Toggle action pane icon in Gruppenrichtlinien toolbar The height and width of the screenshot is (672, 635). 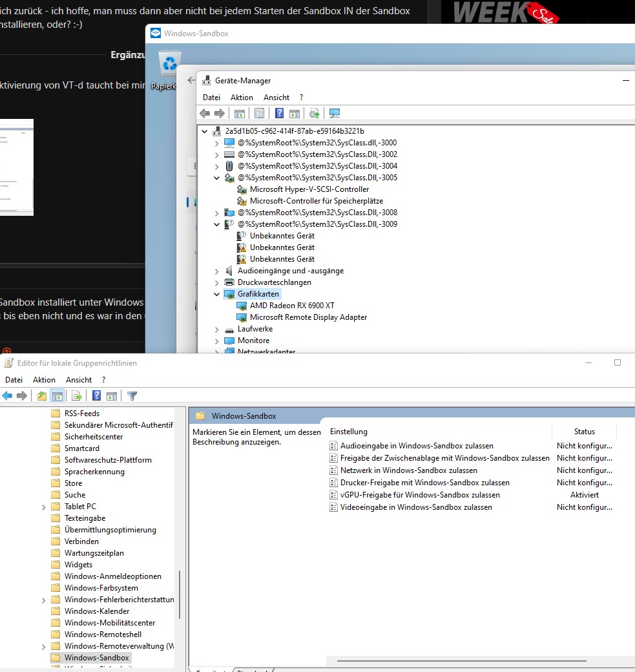coord(112,396)
